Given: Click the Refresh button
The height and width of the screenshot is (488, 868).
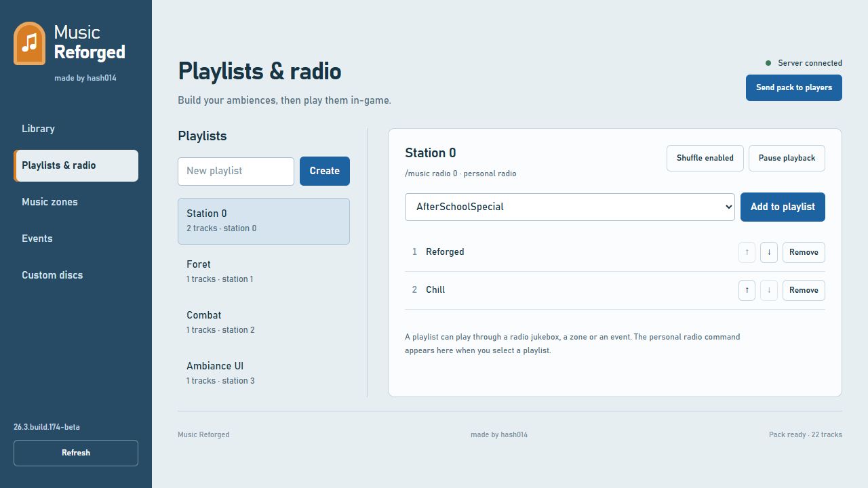Looking at the screenshot, I should click(76, 453).
